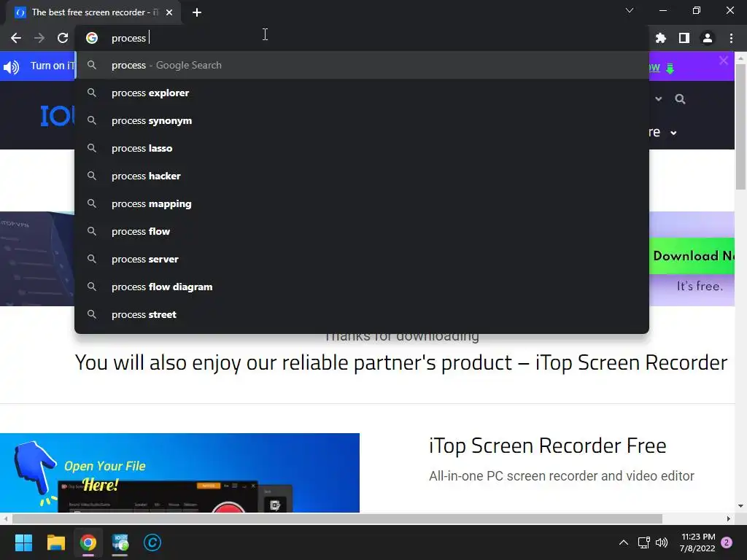Open Chrome's three-dot menu
The image size is (747, 560).
[x=731, y=38]
